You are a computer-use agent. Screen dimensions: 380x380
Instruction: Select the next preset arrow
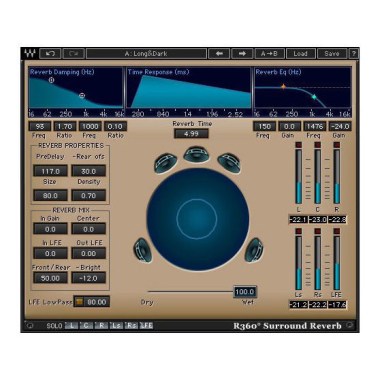point(242,54)
